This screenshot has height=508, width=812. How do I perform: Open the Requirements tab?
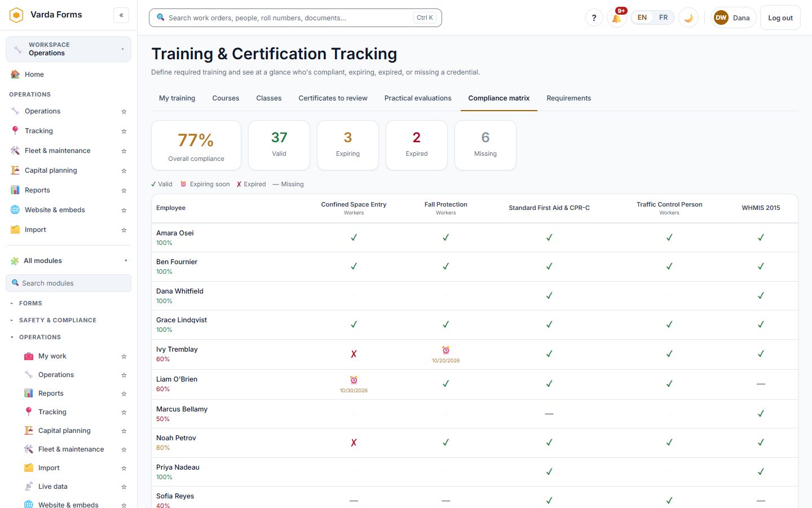568,98
